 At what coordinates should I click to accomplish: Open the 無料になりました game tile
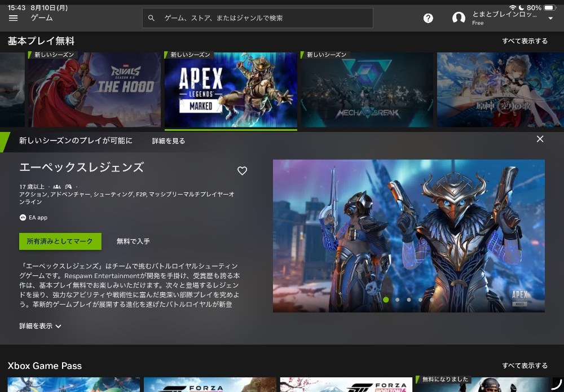(x=482, y=384)
